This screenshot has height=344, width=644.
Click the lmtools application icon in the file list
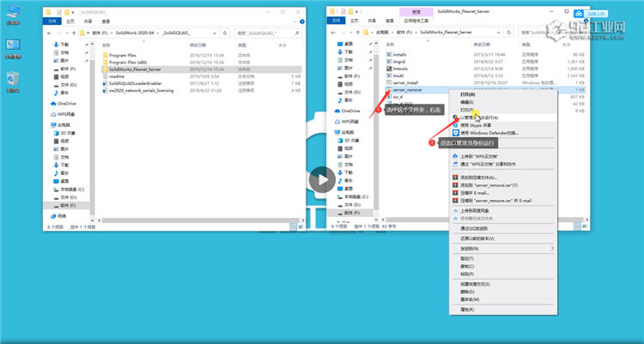coord(389,69)
